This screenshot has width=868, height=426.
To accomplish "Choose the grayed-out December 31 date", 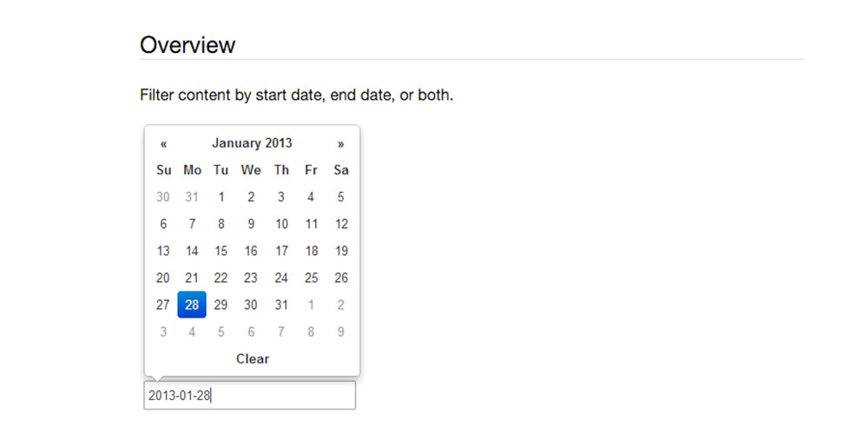I will pyautogui.click(x=192, y=197).
